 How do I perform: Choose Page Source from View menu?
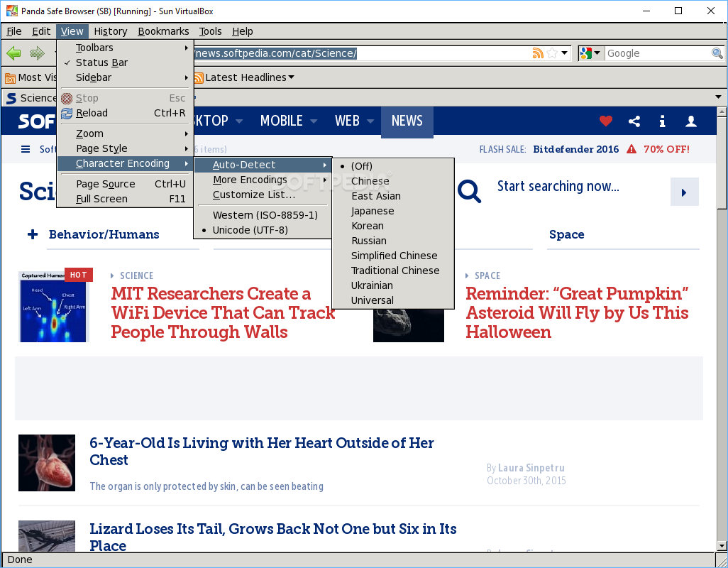(x=125, y=185)
